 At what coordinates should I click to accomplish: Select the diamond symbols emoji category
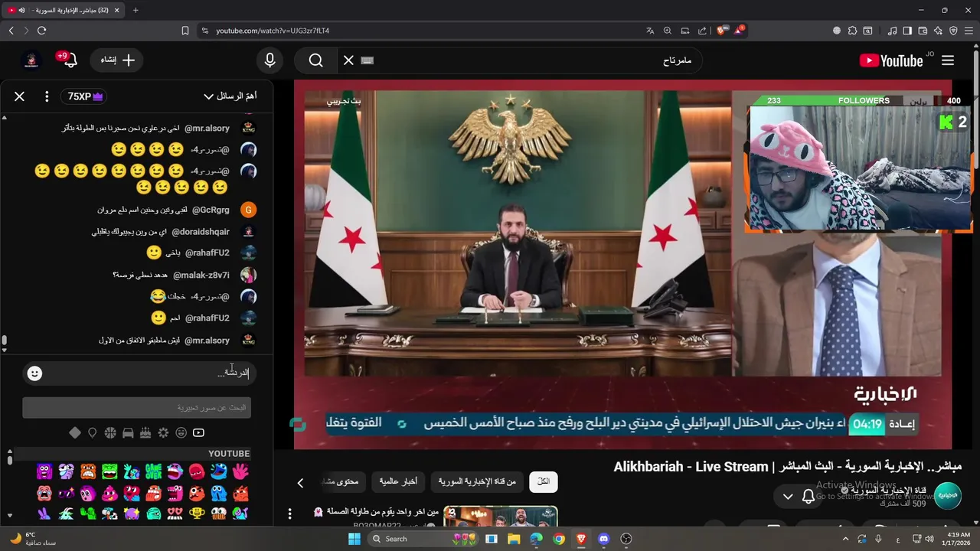pos(75,433)
